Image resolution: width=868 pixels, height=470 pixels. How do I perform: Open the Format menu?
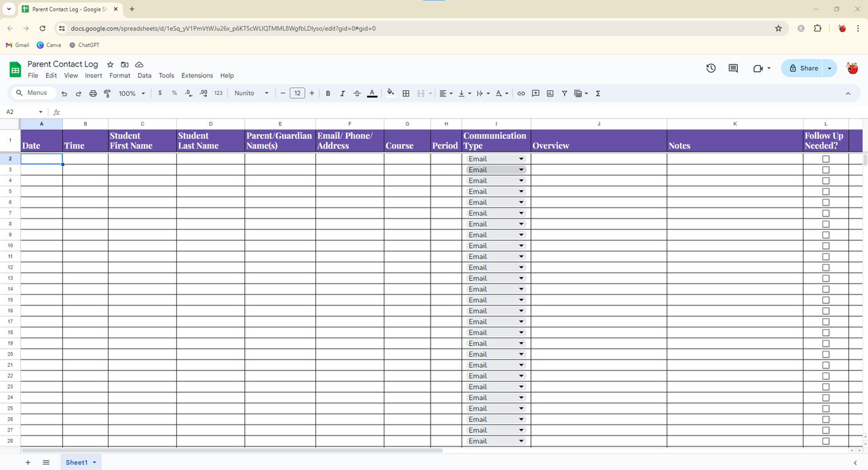(x=119, y=75)
